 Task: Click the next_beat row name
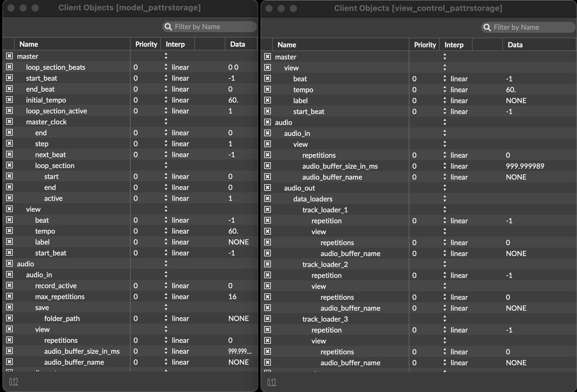[x=50, y=154]
